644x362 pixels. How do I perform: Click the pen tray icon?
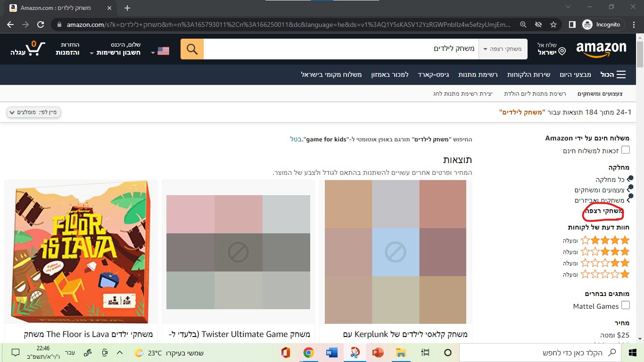(88, 353)
